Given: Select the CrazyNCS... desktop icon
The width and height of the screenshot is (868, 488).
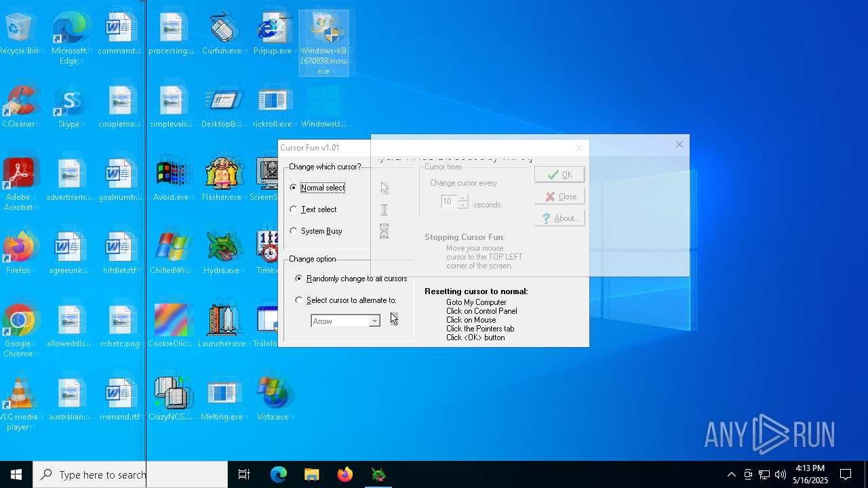Looking at the screenshot, I should 171,400.
